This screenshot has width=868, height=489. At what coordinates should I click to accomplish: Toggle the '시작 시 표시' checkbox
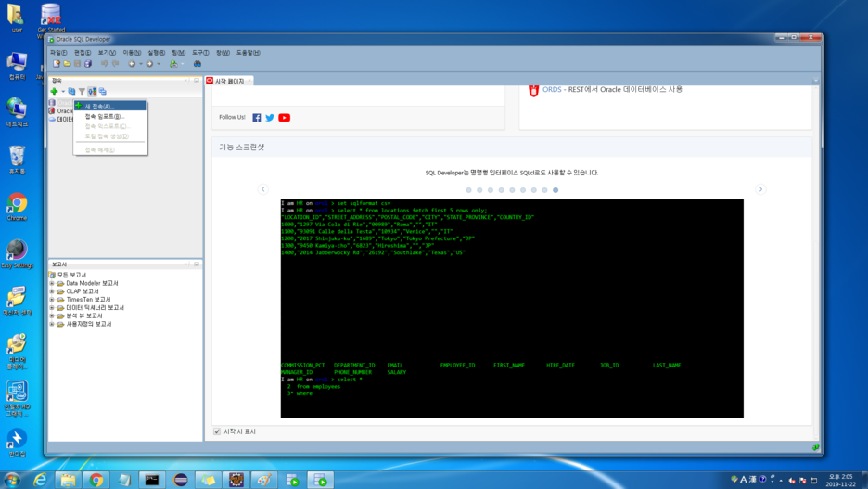pyautogui.click(x=217, y=431)
